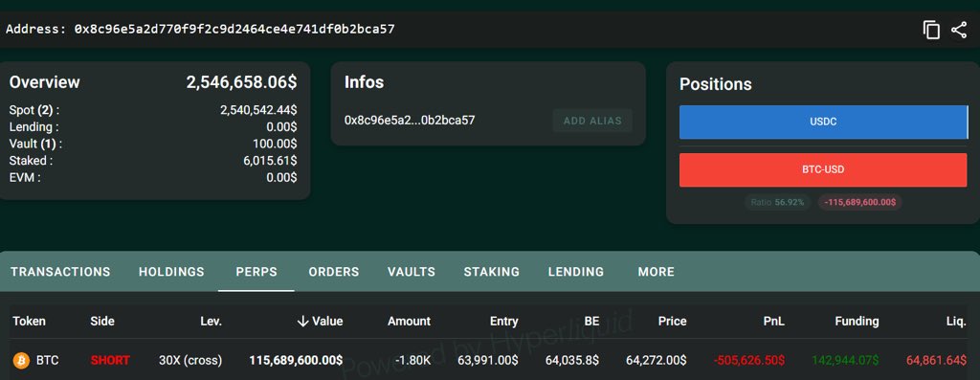Viewport: 980px width, 380px height.
Task: Click the Ratio 56.92% badge
Action: [777, 203]
